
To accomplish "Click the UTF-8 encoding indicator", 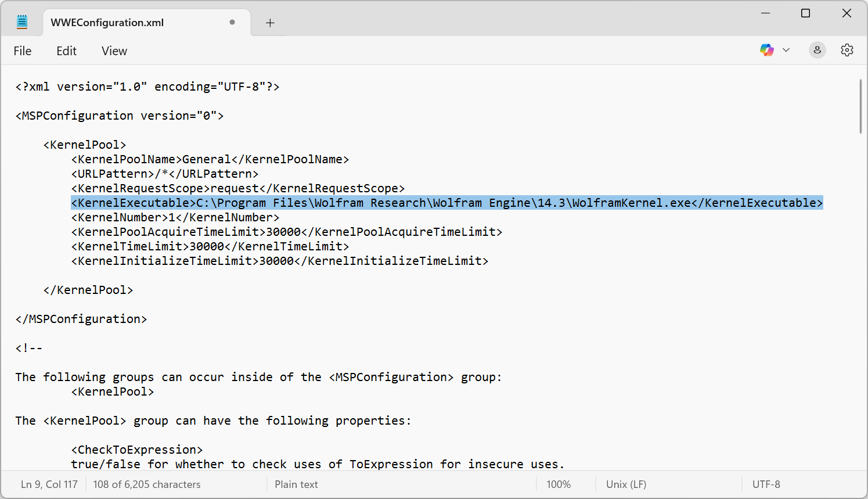I will click(x=766, y=484).
